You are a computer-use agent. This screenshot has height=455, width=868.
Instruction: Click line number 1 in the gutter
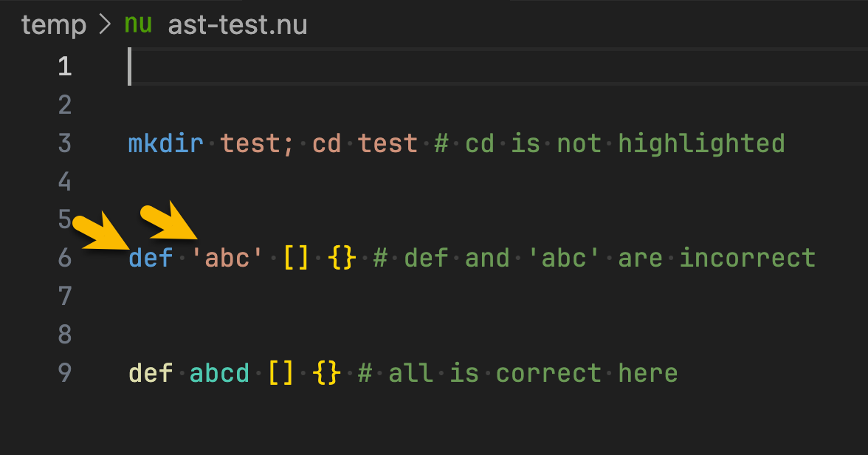(64, 66)
